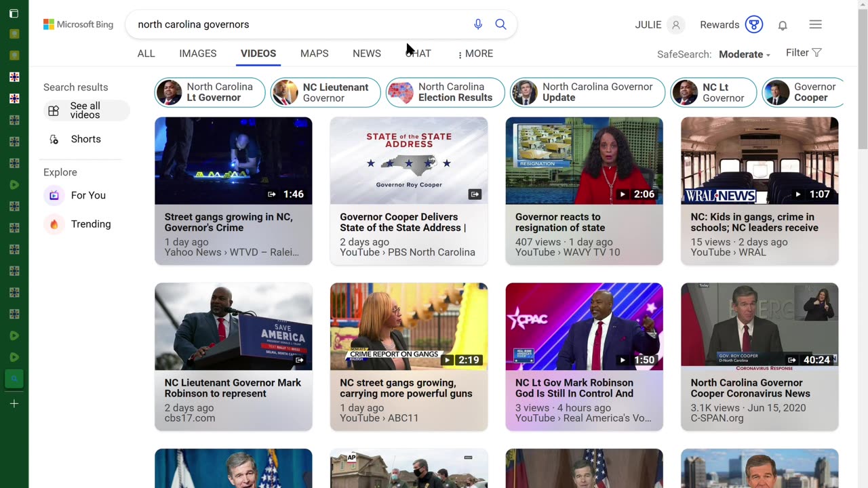Switch to the NEWS tab
868x488 pixels.
click(367, 54)
